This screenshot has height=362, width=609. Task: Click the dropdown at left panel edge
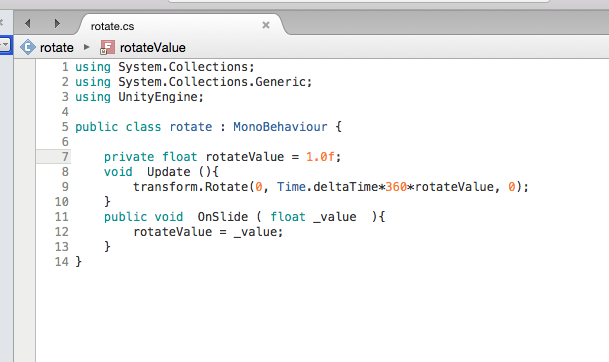click(5, 45)
